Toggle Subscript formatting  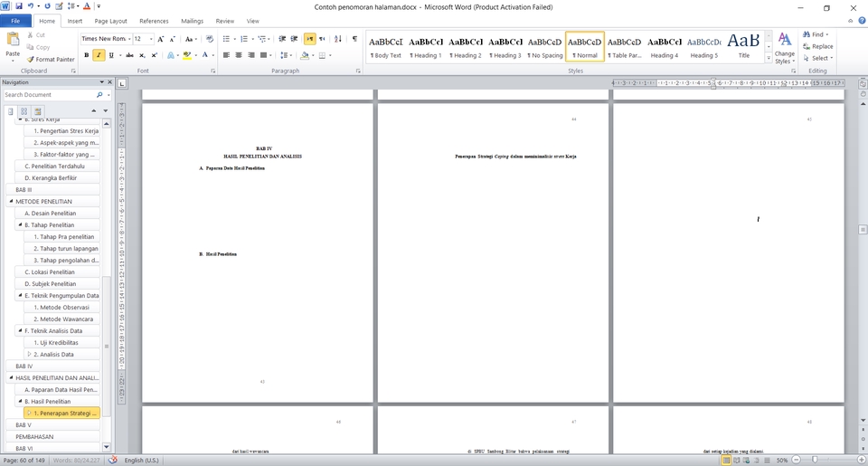click(x=142, y=55)
